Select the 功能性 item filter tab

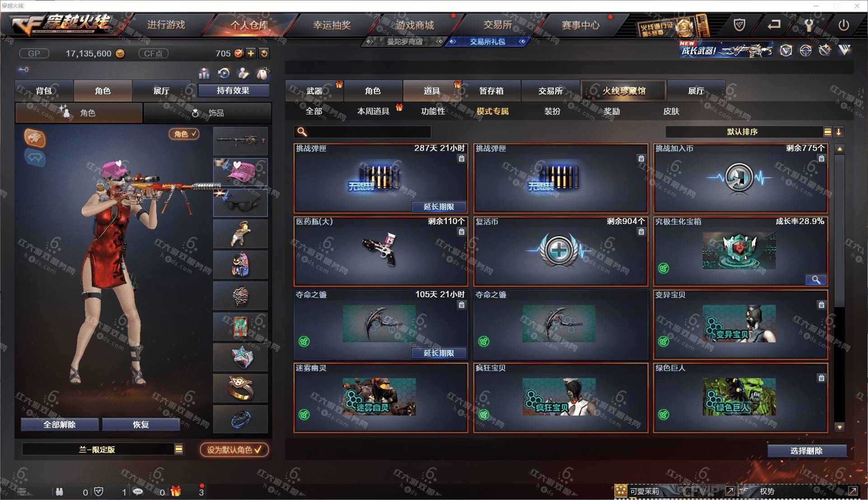pos(433,111)
